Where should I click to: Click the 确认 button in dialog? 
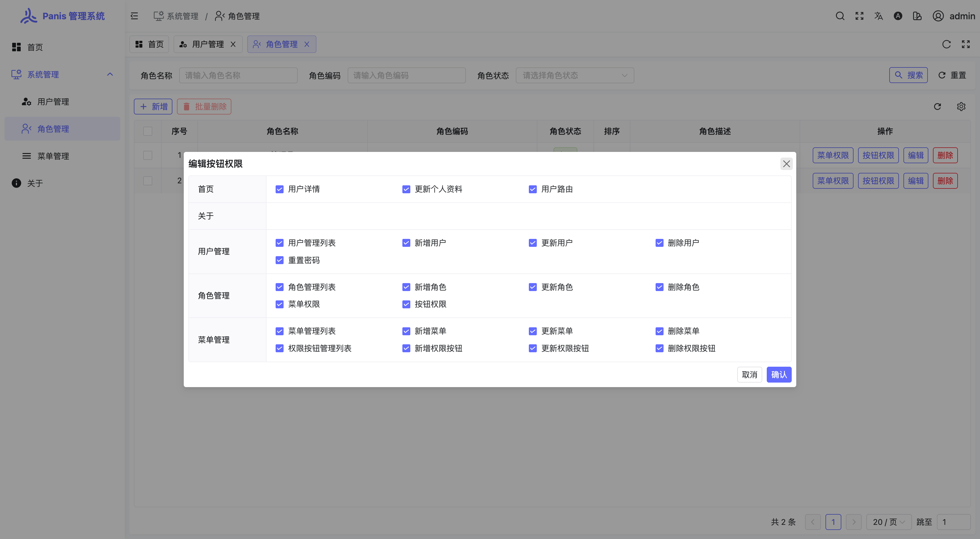tap(779, 375)
